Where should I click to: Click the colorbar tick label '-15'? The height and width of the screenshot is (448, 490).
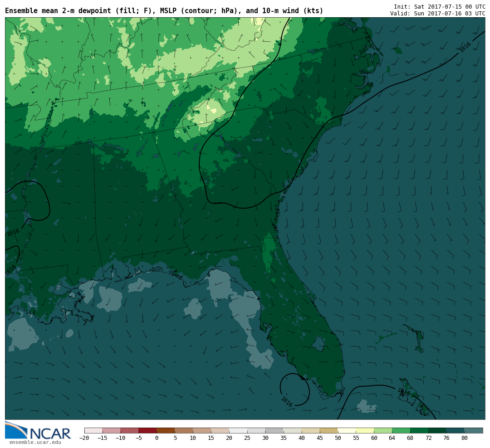click(x=103, y=438)
